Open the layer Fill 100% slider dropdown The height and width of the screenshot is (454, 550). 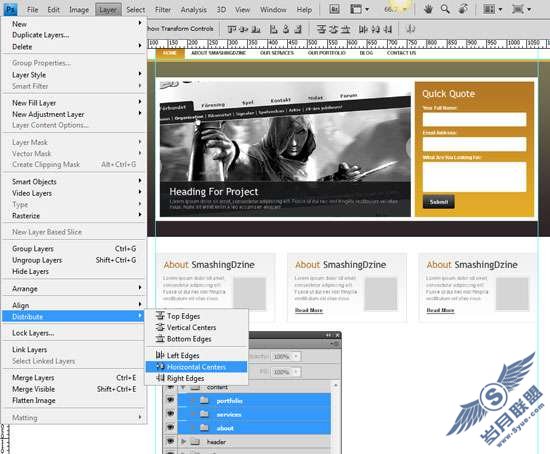(296, 372)
